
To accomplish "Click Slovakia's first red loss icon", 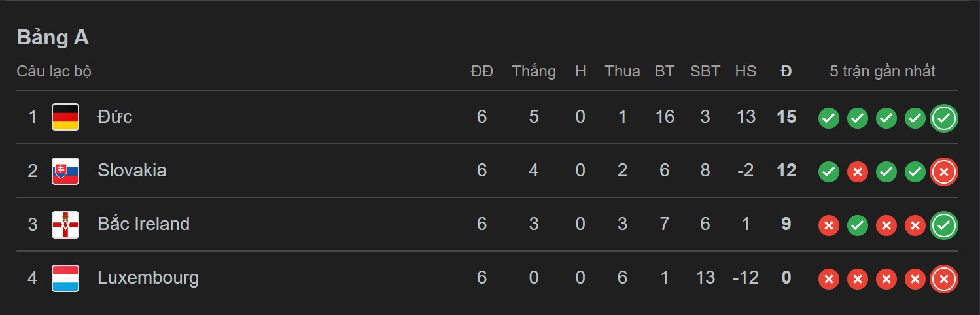I will (x=857, y=172).
